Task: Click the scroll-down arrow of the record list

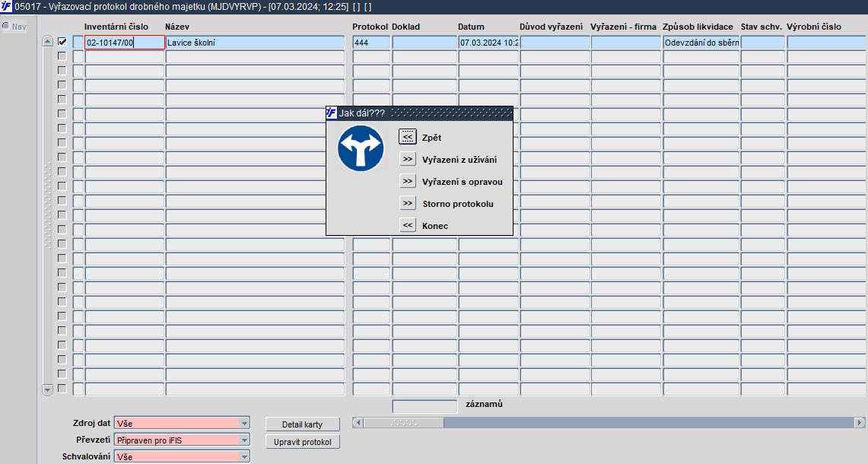Action: point(48,389)
